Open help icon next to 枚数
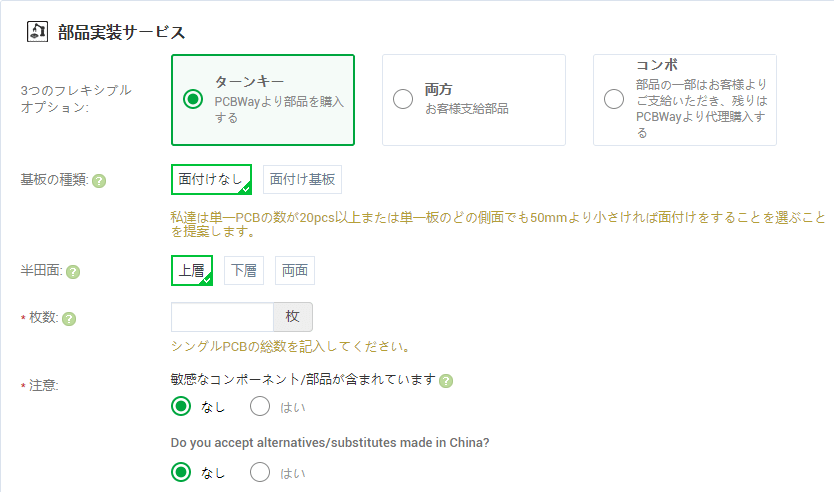 69,319
